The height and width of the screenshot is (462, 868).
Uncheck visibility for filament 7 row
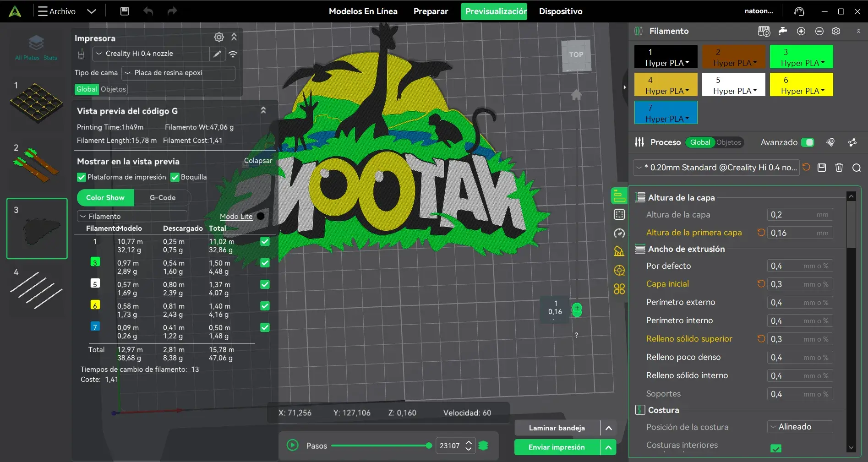tap(265, 327)
